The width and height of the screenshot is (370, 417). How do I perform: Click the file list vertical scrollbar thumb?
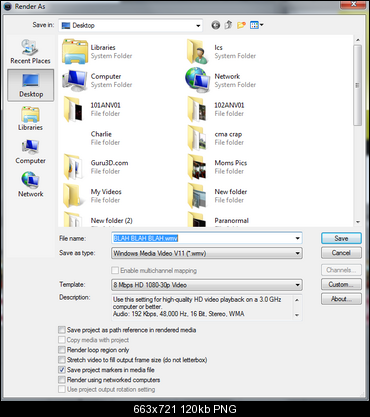click(358, 85)
